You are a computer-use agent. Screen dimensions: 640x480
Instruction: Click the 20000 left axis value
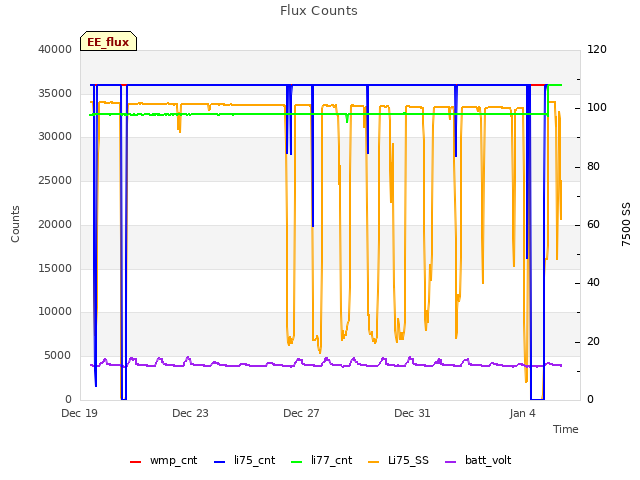(x=55, y=224)
